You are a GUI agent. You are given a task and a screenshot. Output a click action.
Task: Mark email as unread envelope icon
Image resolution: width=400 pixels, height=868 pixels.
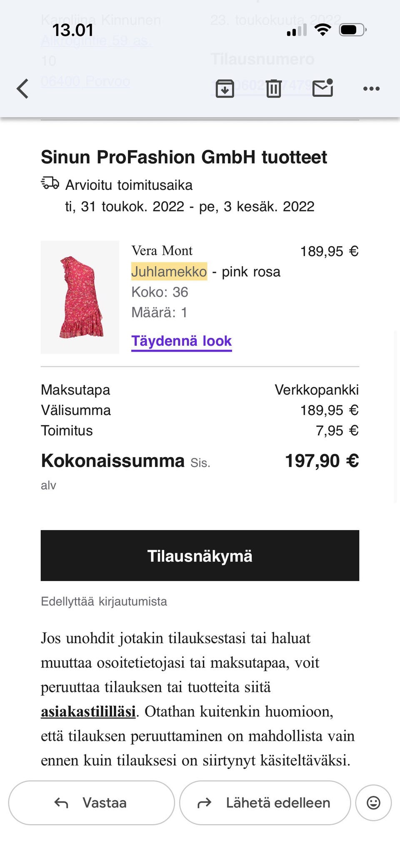click(323, 88)
